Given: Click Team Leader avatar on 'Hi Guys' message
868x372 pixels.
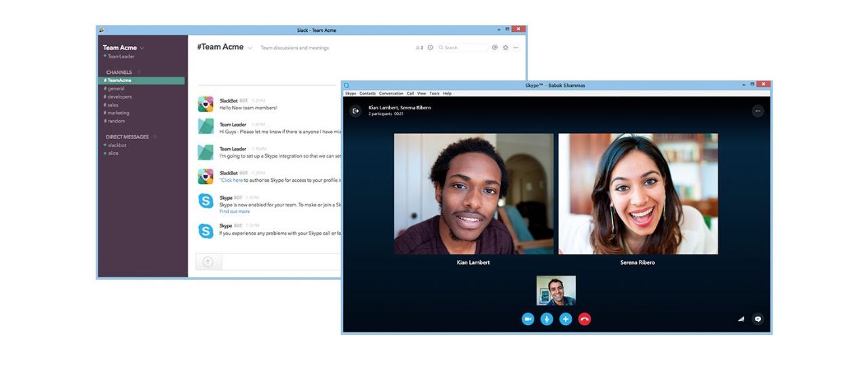Looking at the screenshot, I should click(x=205, y=126).
